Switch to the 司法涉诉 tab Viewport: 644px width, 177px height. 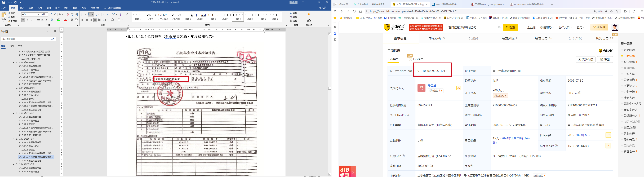click(x=437, y=38)
